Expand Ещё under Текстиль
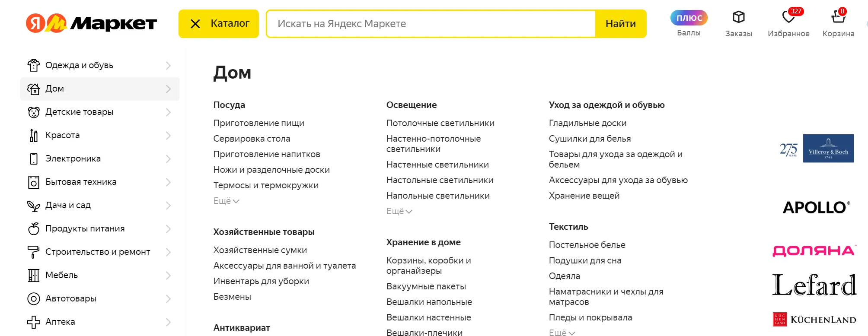Image resolution: width=868 pixels, height=336 pixels. (562, 333)
